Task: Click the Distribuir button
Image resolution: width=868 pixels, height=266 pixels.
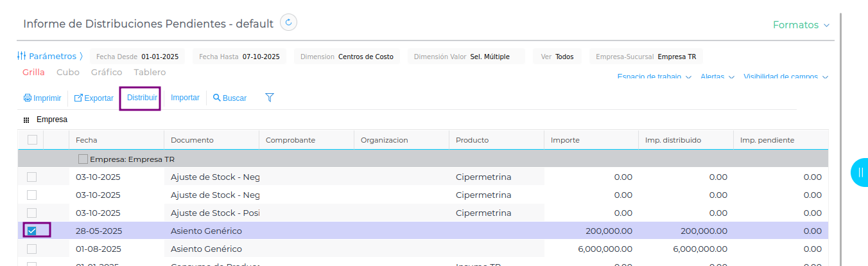Action: coord(142,98)
